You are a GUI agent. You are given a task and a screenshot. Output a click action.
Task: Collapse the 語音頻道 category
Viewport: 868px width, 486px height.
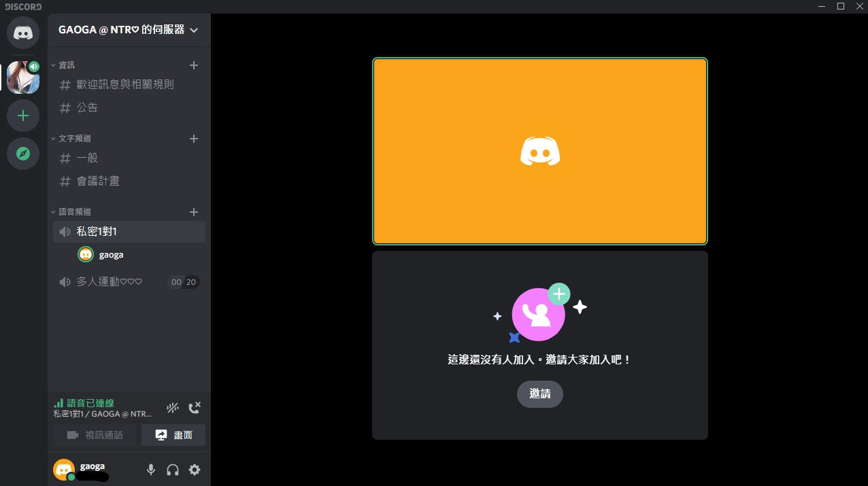coord(71,212)
